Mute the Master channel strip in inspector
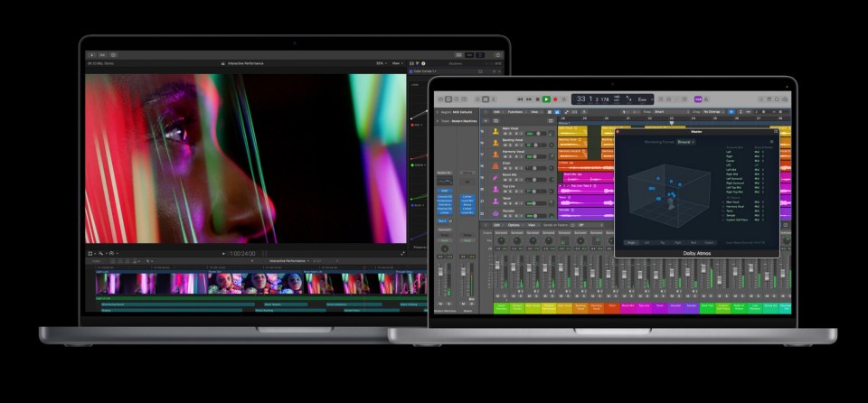The height and width of the screenshot is (403, 868). click(463, 304)
